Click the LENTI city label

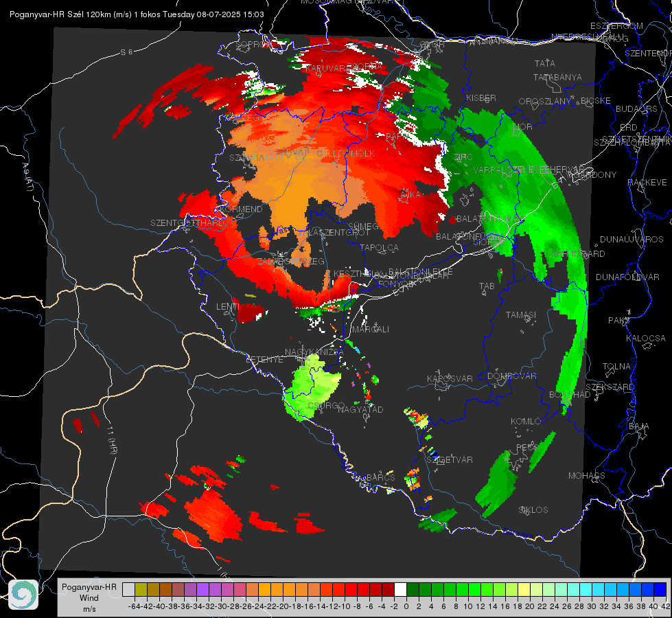point(228,307)
